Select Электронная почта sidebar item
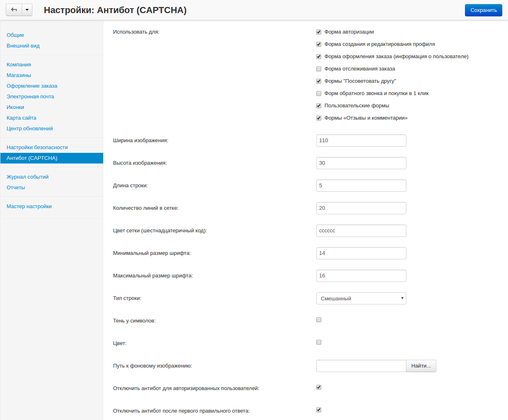508x420 pixels. (x=30, y=97)
